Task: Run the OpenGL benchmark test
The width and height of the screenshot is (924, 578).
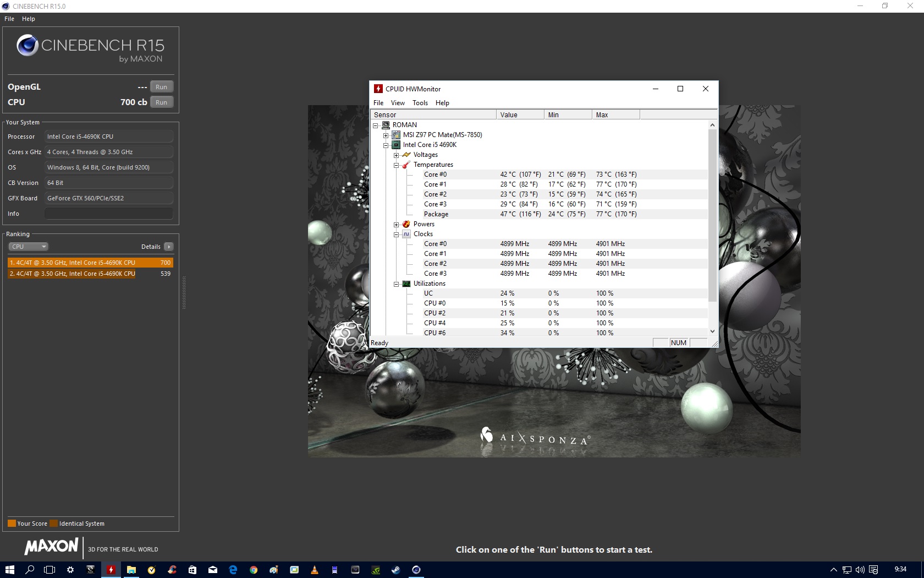Action: [161, 87]
